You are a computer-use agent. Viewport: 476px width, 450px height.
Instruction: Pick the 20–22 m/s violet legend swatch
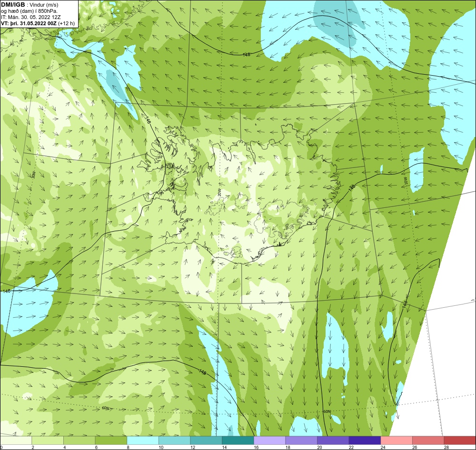(x=333, y=440)
